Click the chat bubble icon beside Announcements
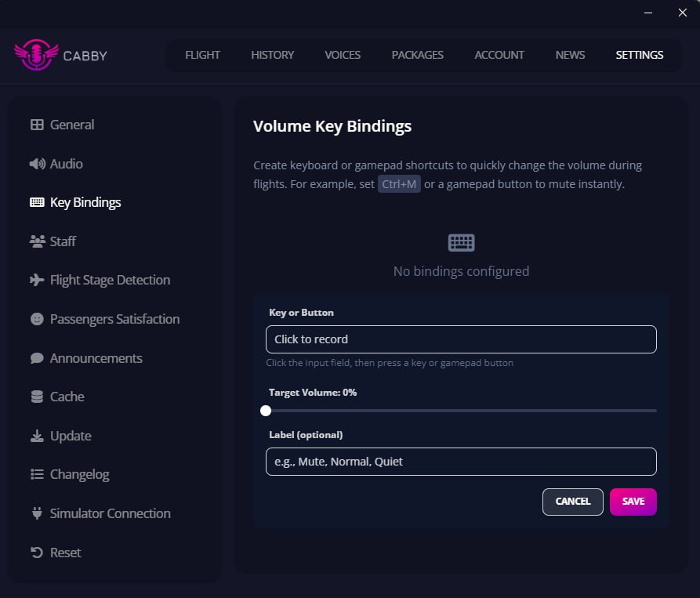Screen dimensions: 700x598 click(36, 357)
